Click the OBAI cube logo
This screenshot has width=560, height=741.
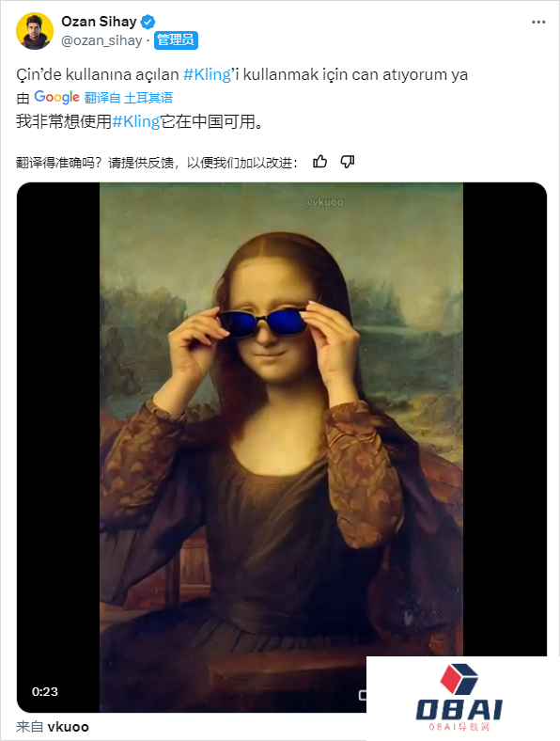459,679
